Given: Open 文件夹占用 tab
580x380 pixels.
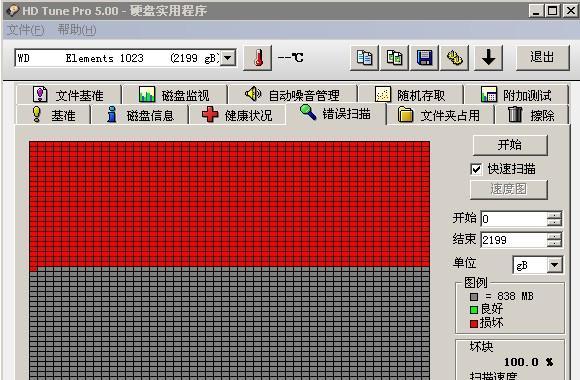Looking at the screenshot, I should tap(440, 115).
